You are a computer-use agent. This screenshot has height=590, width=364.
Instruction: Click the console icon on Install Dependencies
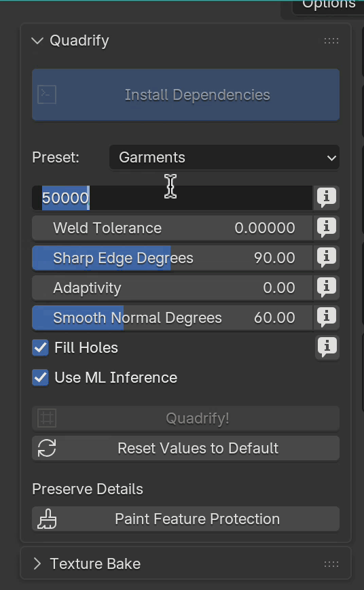pos(47,95)
